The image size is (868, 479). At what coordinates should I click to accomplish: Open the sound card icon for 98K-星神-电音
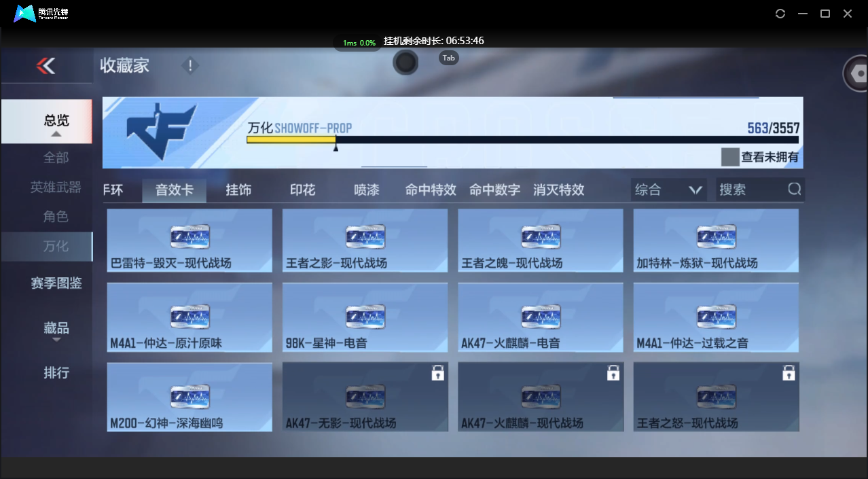click(x=365, y=317)
